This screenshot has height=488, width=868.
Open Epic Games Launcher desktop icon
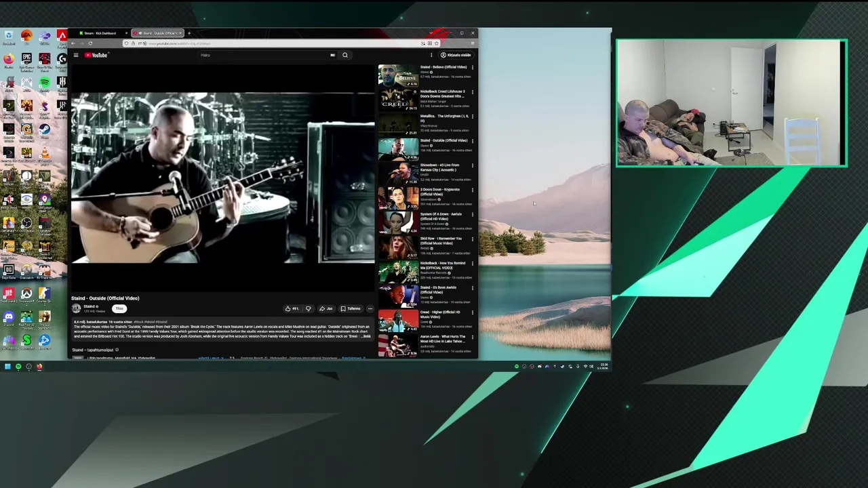pyautogui.click(x=26, y=61)
